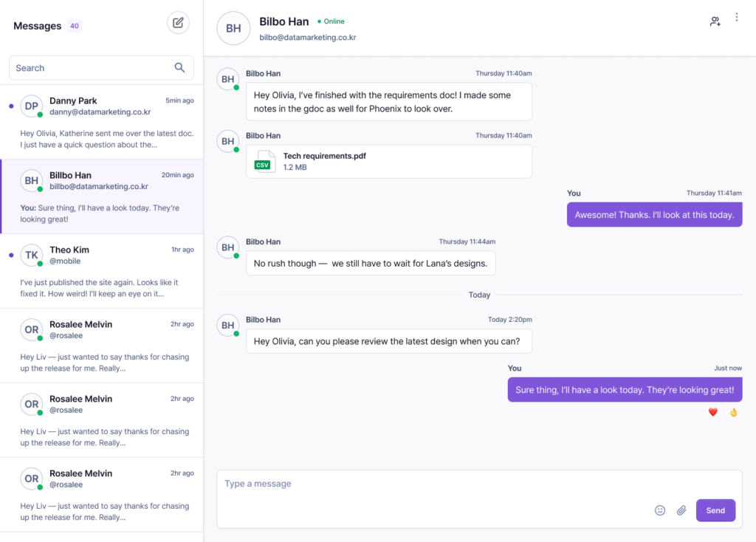This screenshot has height=542, width=756.
Task: Send the message with the Send button
Action: [715, 510]
